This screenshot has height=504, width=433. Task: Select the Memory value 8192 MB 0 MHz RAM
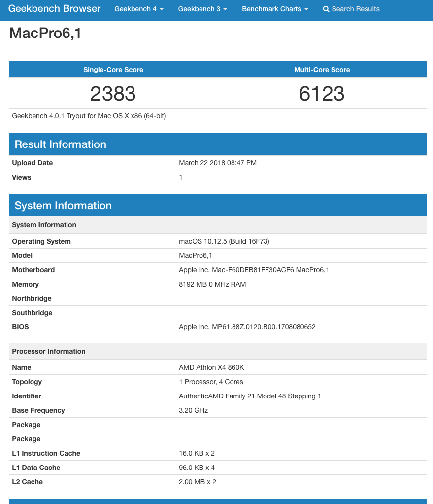212,284
